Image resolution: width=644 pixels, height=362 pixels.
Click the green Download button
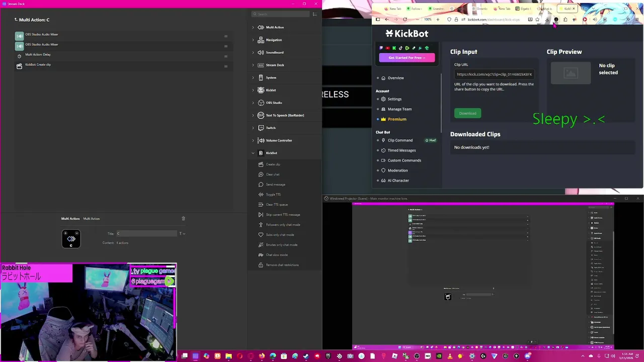467,113
